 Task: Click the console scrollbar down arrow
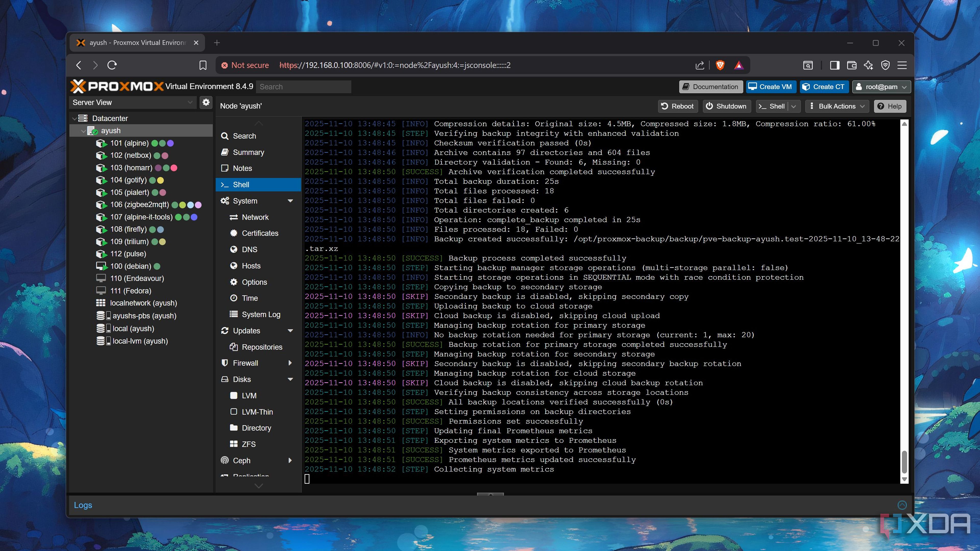(x=905, y=480)
